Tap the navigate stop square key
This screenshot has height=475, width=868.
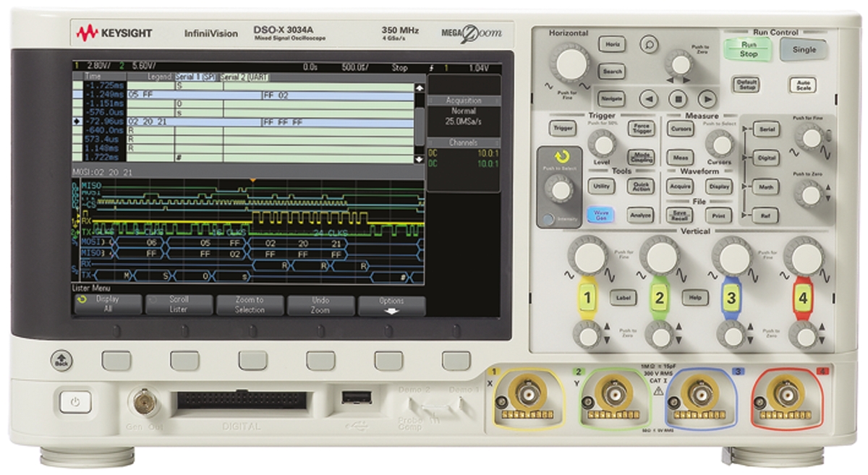[x=678, y=98]
